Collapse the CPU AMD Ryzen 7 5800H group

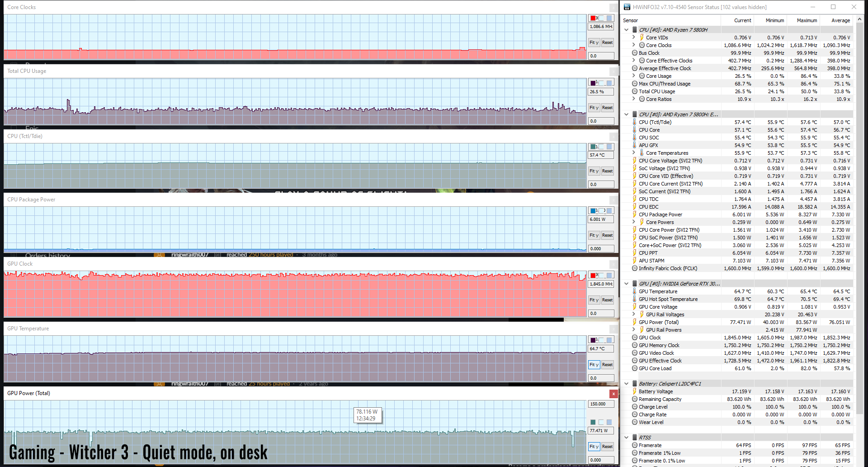627,30
